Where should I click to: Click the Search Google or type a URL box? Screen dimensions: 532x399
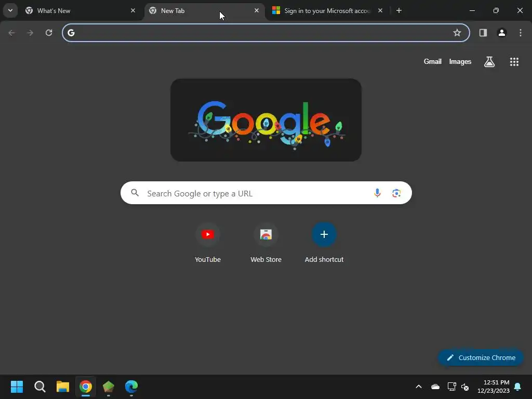coord(266,193)
